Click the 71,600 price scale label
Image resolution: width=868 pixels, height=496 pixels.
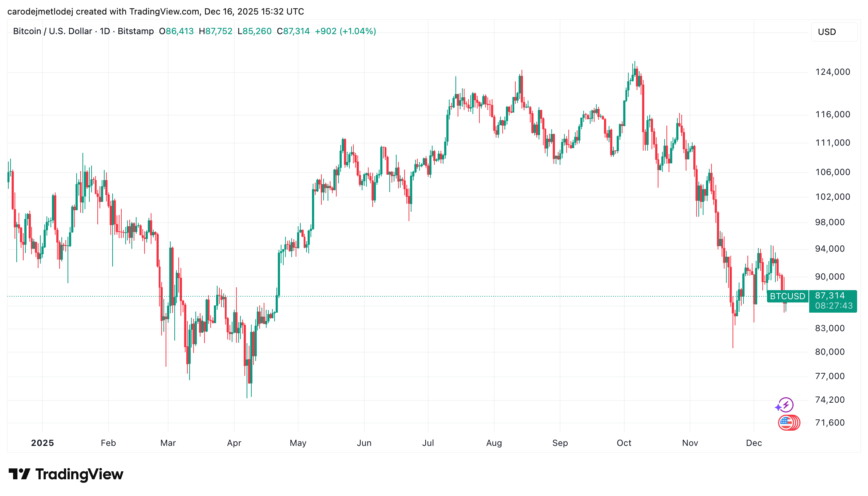click(x=830, y=423)
